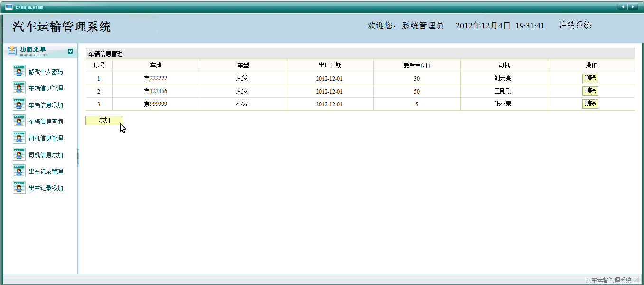This screenshot has height=285, width=644.
Task: Open 车辆信息添加 menu item
Action: pos(46,105)
